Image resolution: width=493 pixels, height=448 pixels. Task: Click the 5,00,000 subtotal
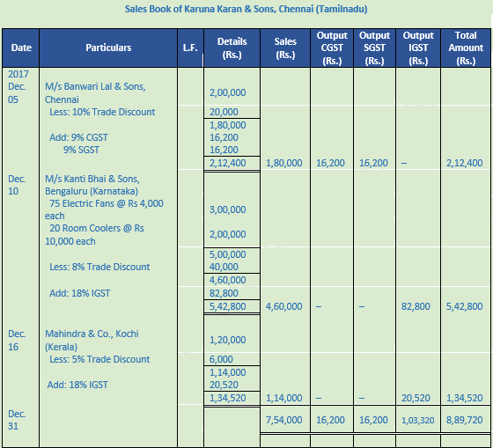(228, 254)
